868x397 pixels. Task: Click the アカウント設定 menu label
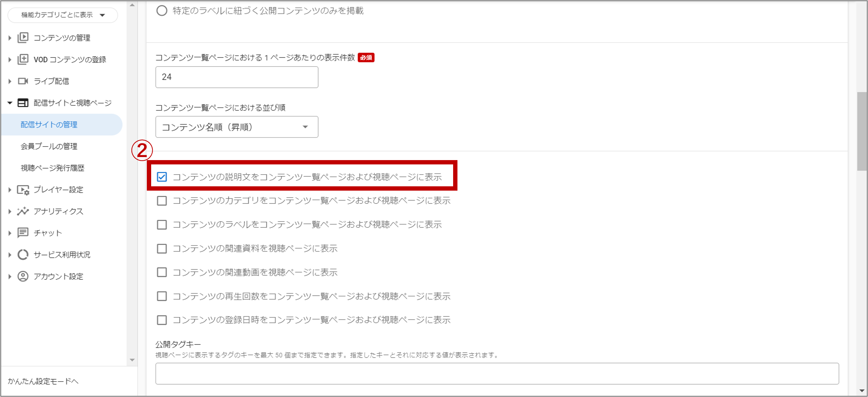58,276
